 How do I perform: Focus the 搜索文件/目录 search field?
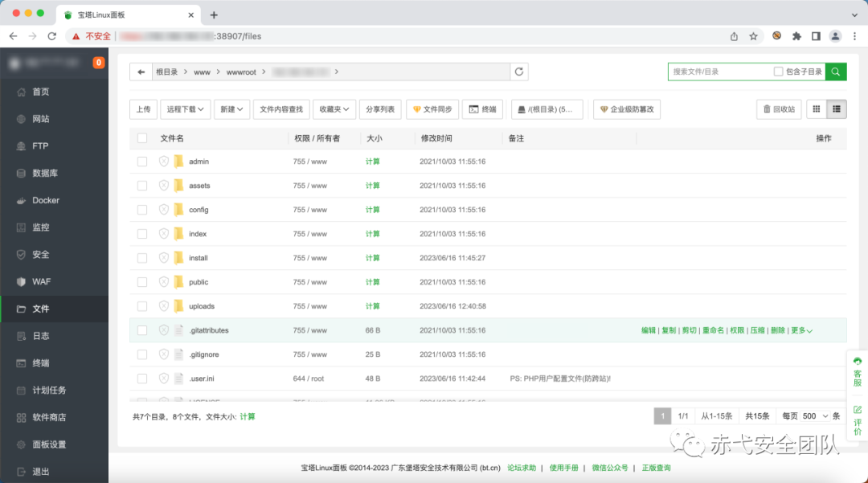click(719, 72)
